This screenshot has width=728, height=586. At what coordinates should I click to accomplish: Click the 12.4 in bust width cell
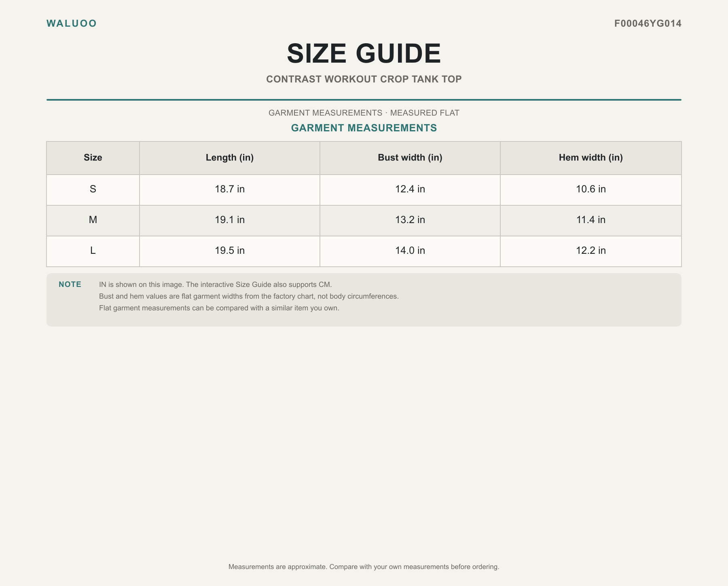(410, 189)
